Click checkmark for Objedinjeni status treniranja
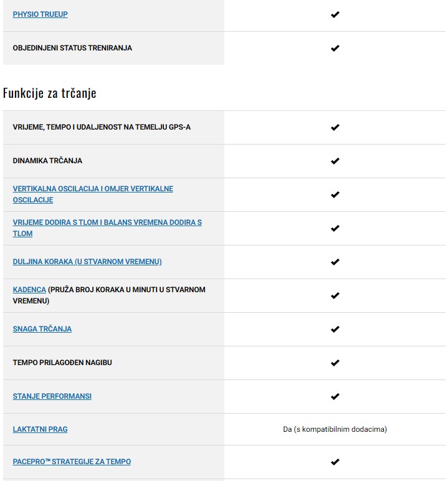The image size is (448, 481). (x=335, y=48)
